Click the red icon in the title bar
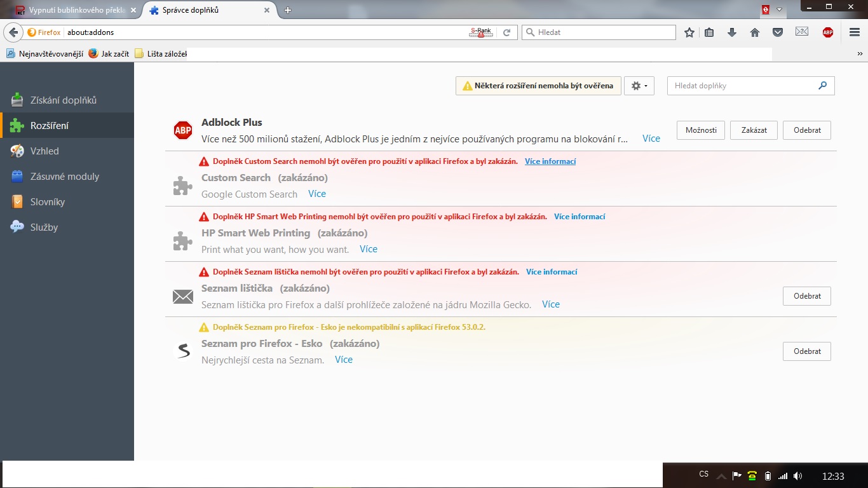Viewport: 868px width, 488px height. tap(766, 10)
